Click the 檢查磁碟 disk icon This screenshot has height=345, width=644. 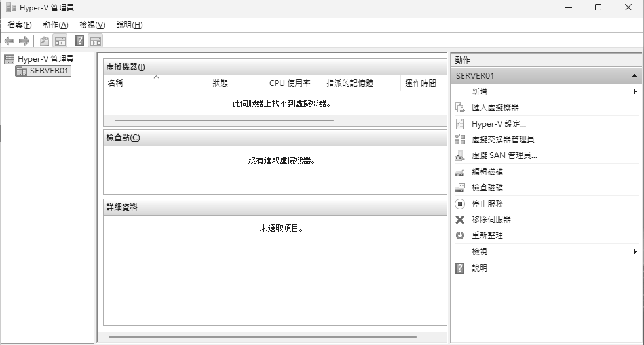pyautogui.click(x=460, y=188)
